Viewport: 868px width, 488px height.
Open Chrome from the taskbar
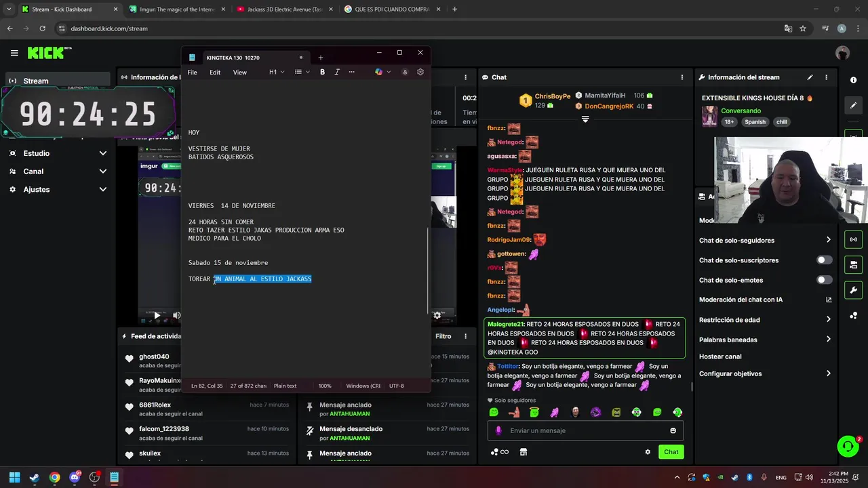pyautogui.click(x=54, y=477)
